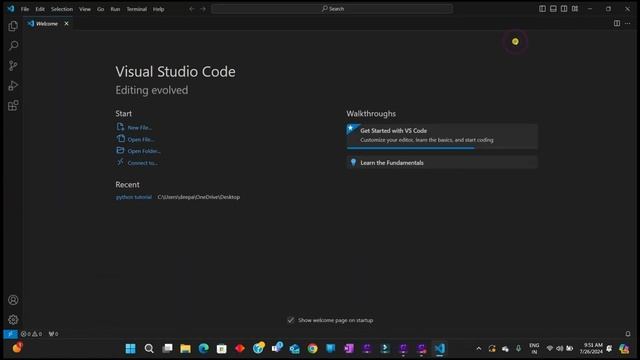Open the Run and Debug view
640x360 pixels.
coord(13,85)
